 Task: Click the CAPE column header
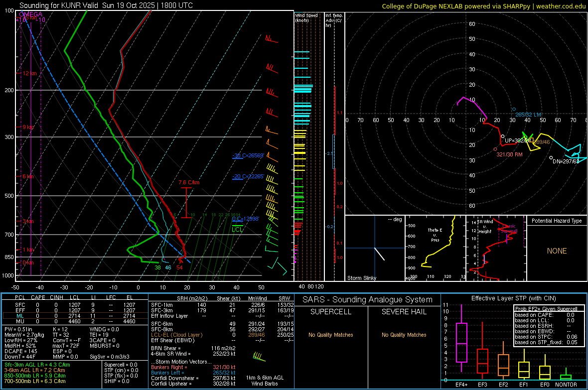point(38,297)
